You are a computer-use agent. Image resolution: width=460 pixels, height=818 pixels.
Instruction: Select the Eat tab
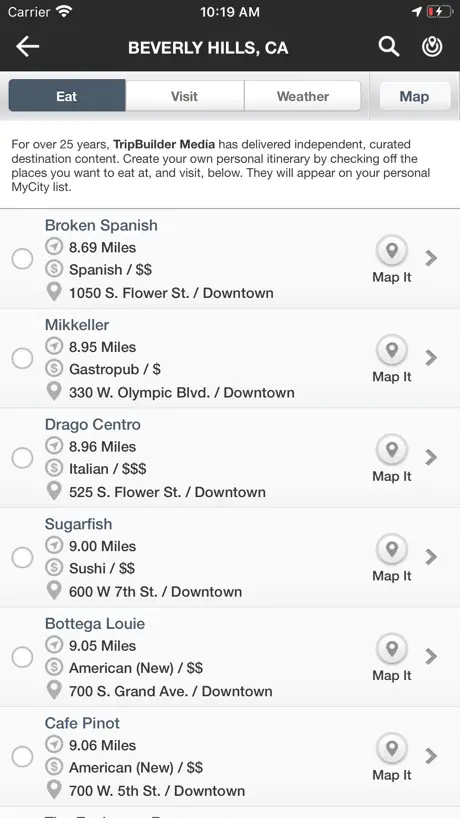point(67,96)
